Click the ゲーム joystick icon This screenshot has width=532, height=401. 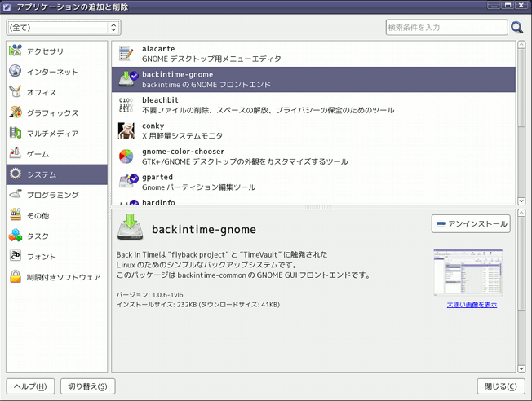pyautogui.click(x=16, y=153)
